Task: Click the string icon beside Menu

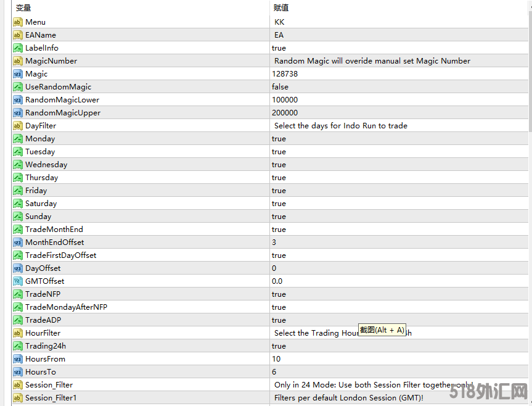Action: (17, 22)
